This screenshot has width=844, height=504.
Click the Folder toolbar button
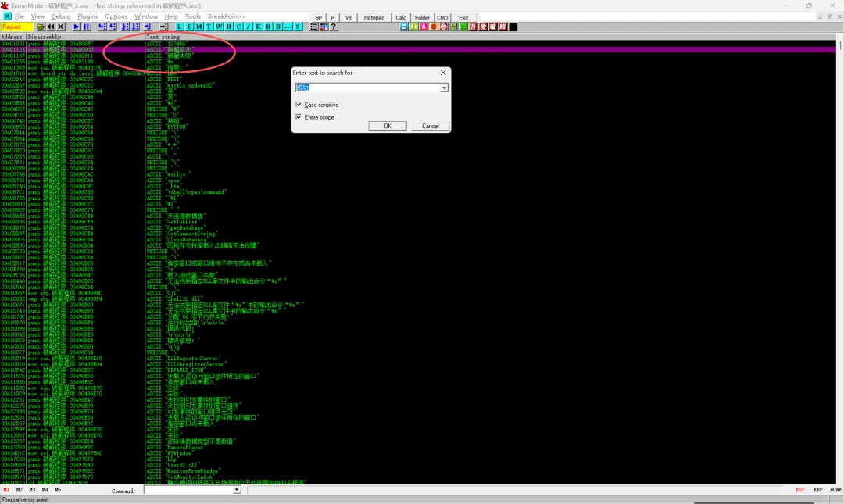[x=423, y=18]
